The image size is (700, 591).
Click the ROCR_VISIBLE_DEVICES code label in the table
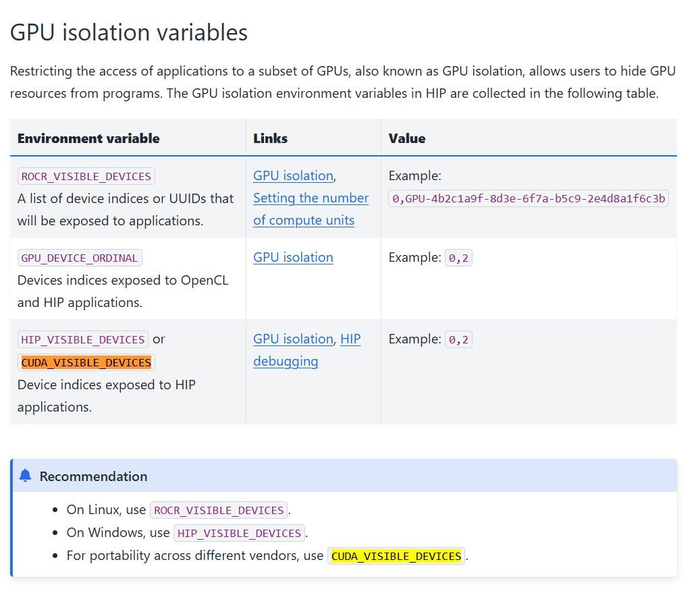click(x=86, y=176)
